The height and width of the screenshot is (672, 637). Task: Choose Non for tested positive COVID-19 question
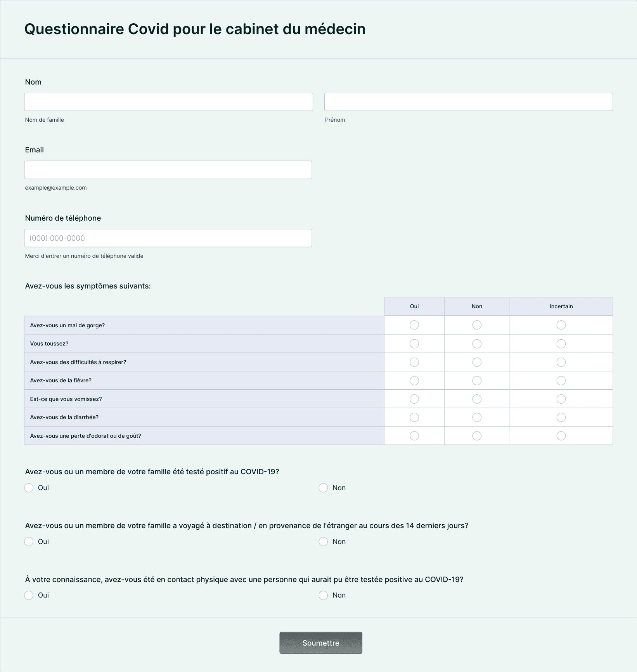323,488
